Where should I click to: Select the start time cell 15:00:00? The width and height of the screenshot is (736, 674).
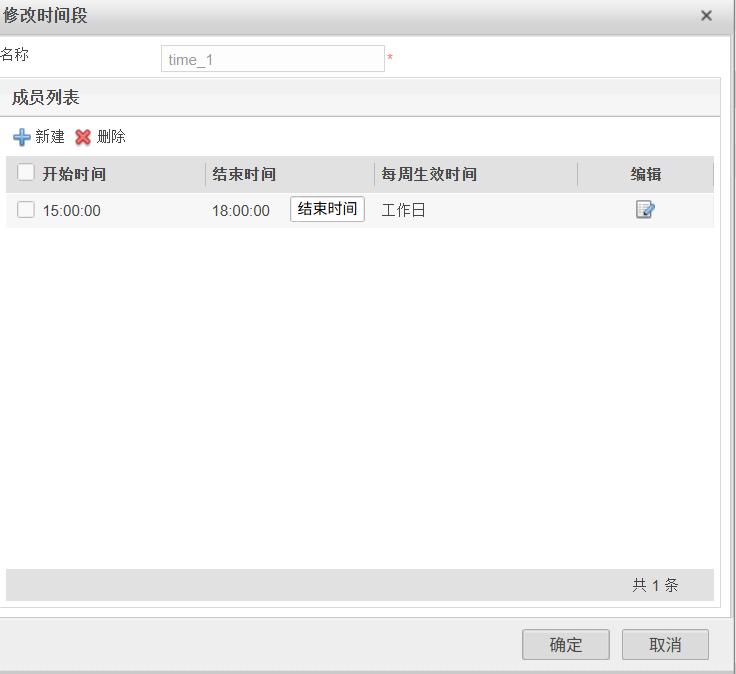71,211
